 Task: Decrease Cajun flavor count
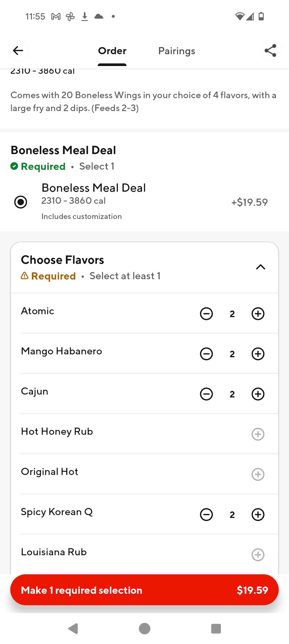click(x=206, y=394)
